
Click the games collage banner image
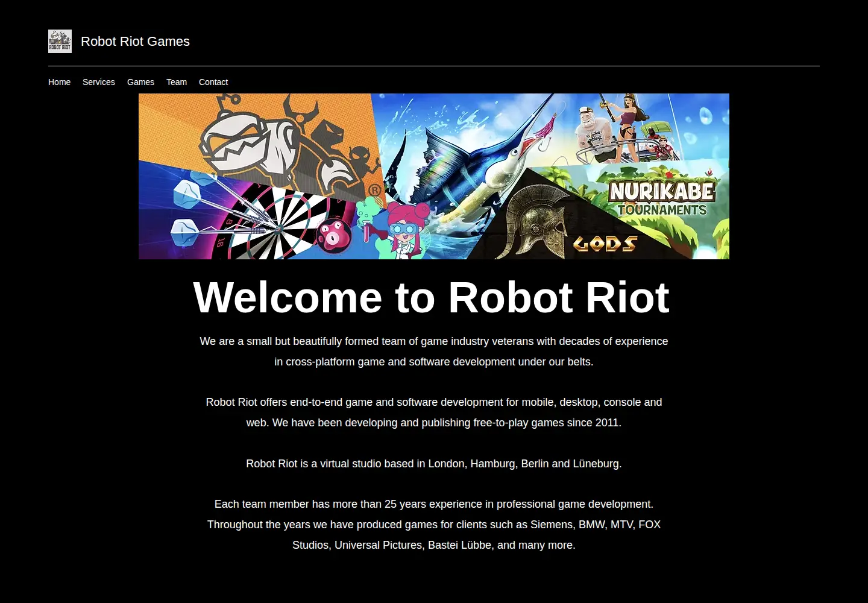pos(434,176)
